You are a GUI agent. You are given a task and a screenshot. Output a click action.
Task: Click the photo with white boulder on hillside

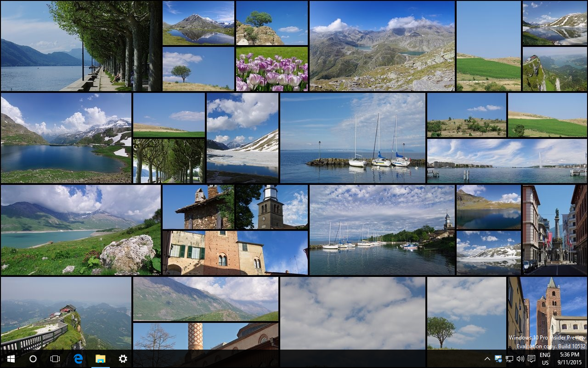click(x=81, y=230)
